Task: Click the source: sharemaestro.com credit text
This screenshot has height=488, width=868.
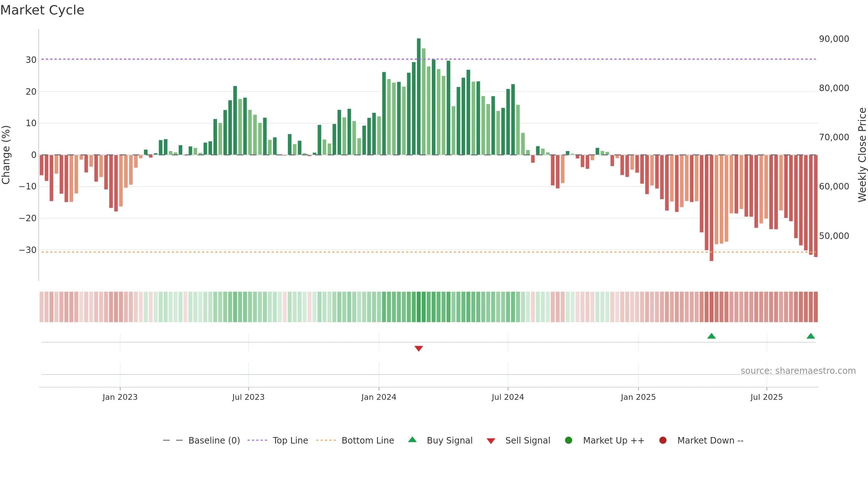Action: tap(798, 371)
